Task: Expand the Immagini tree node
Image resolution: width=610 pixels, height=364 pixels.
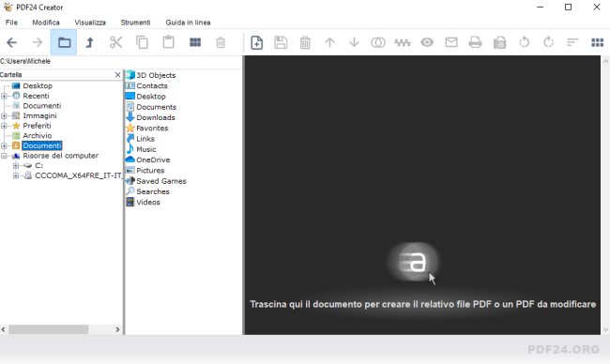Action: tap(4, 116)
